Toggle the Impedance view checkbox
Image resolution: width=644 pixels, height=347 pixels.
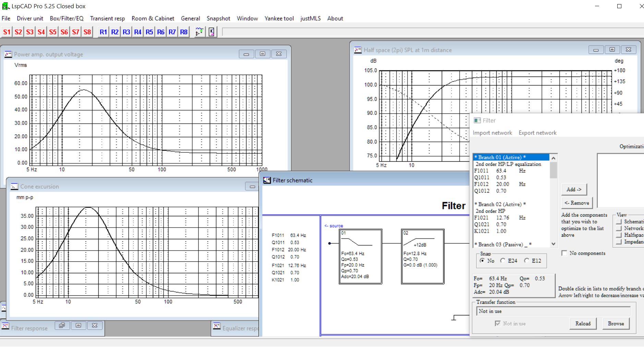click(x=619, y=242)
